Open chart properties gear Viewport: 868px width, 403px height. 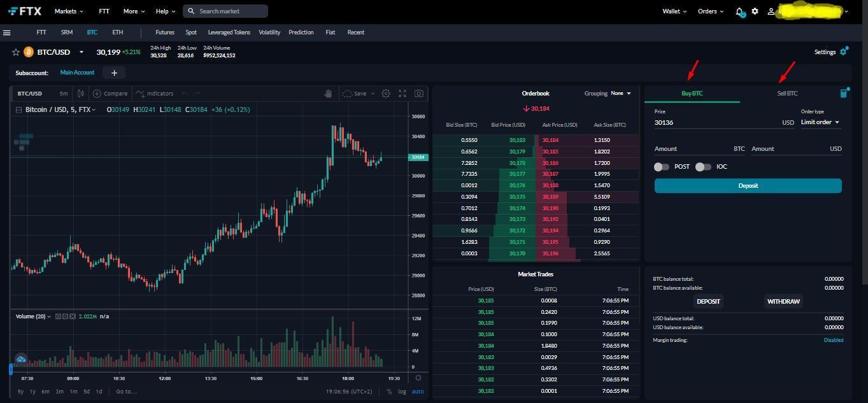click(386, 94)
